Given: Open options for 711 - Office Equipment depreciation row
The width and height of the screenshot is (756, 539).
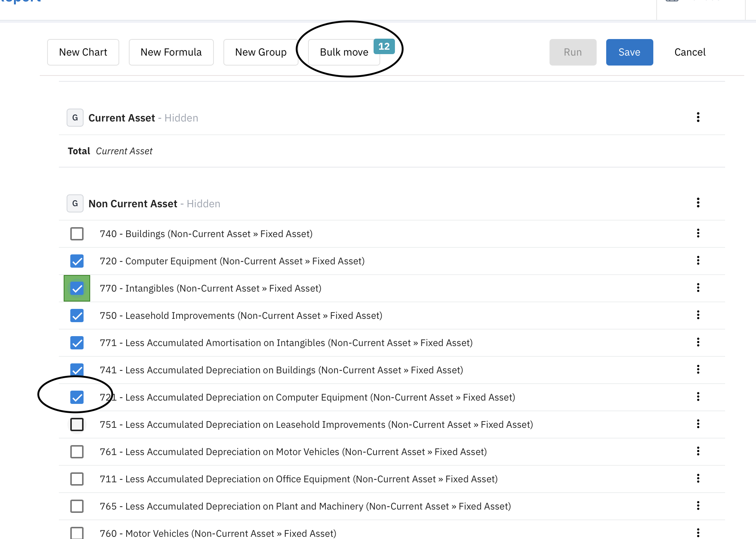Looking at the screenshot, I should point(698,479).
